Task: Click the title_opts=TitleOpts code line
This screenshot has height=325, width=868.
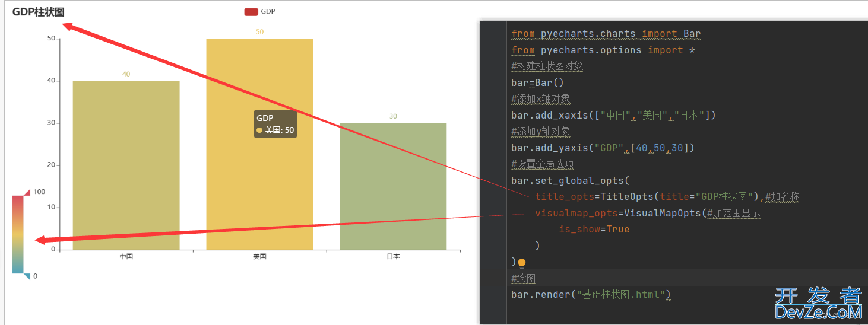Action: (667, 197)
